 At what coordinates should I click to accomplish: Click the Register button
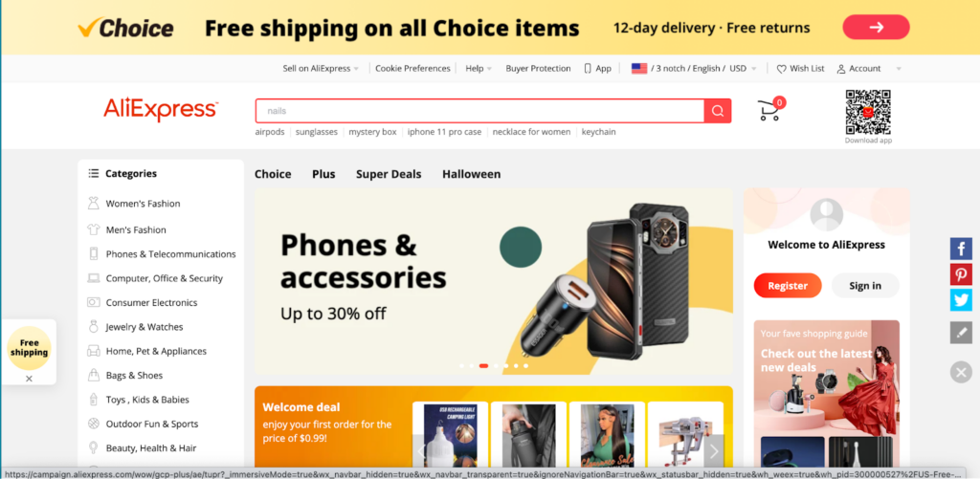pyautogui.click(x=788, y=286)
